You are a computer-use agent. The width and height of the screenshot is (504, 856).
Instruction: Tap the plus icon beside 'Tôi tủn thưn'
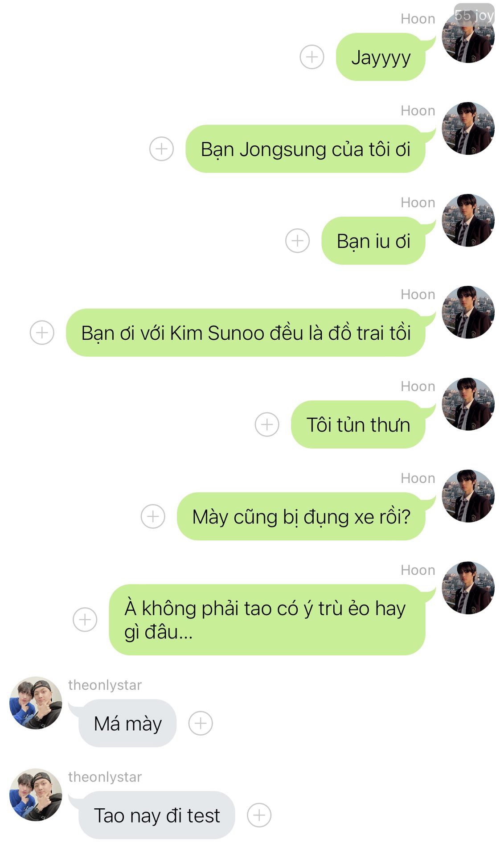(x=267, y=424)
